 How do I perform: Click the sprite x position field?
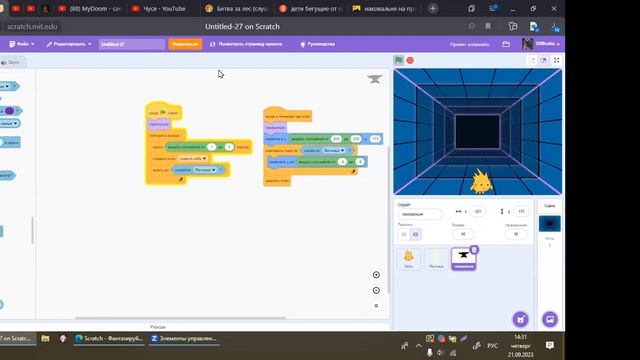[x=477, y=211]
